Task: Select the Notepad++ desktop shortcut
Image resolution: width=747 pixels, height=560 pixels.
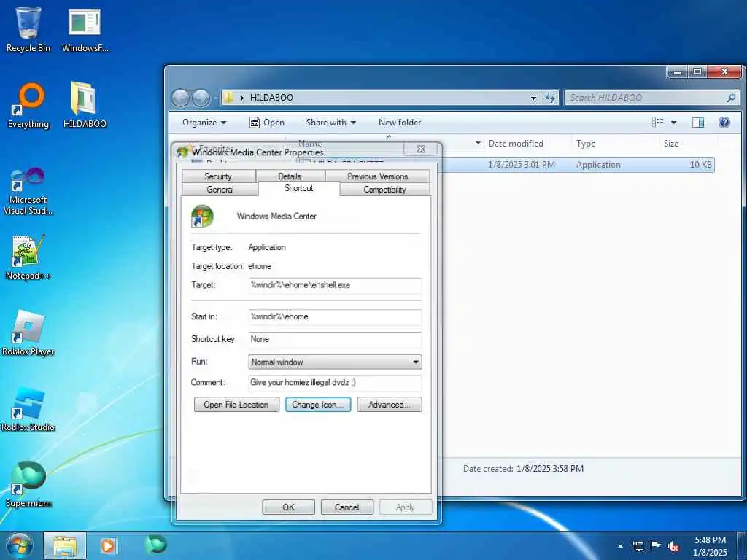Action: (28, 257)
